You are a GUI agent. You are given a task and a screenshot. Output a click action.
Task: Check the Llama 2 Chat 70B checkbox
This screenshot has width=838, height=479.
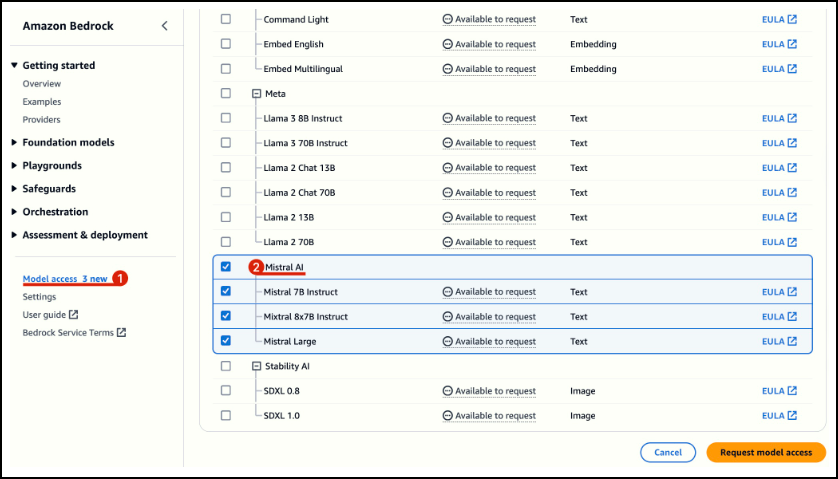[x=226, y=192]
